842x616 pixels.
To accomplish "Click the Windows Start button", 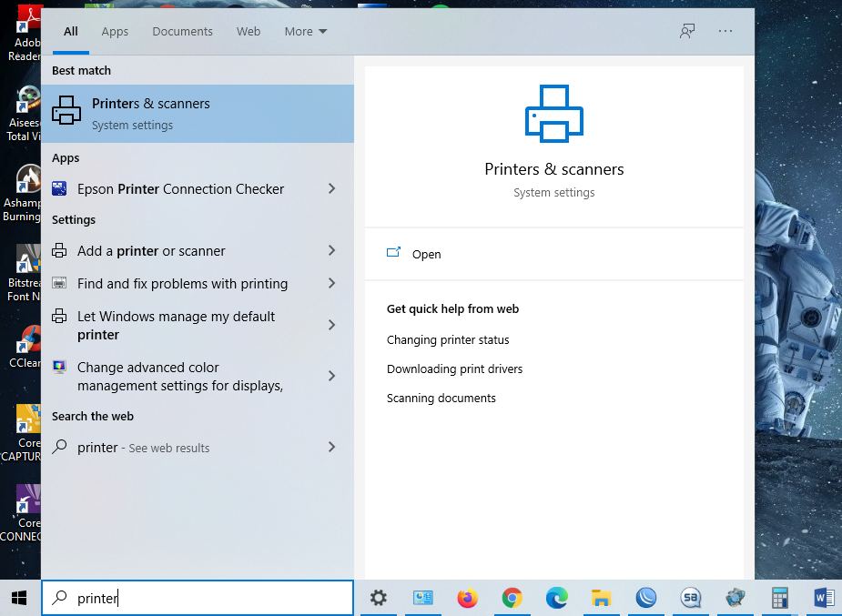I will pyautogui.click(x=19, y=598).
